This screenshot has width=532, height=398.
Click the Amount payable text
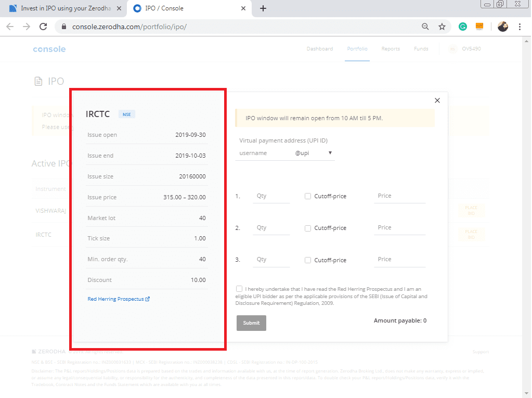pyautogui.click(x=400, y=320)
